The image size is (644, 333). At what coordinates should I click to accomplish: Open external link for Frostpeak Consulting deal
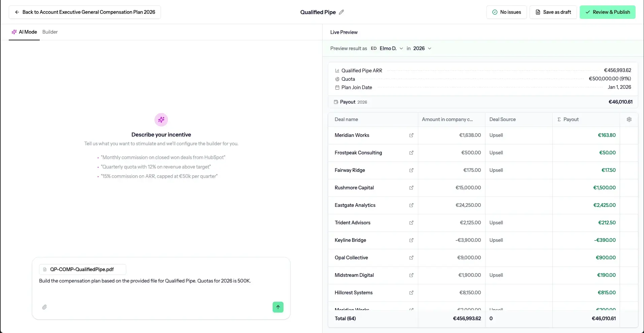pyautogui.click(x=411, y=153)
